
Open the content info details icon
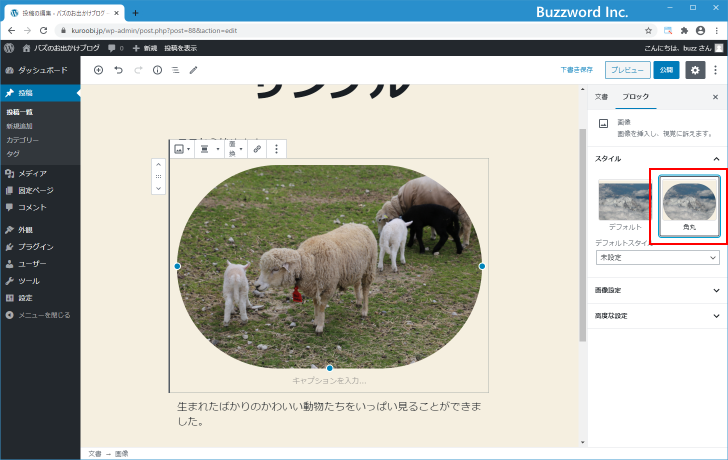[157, 70]
